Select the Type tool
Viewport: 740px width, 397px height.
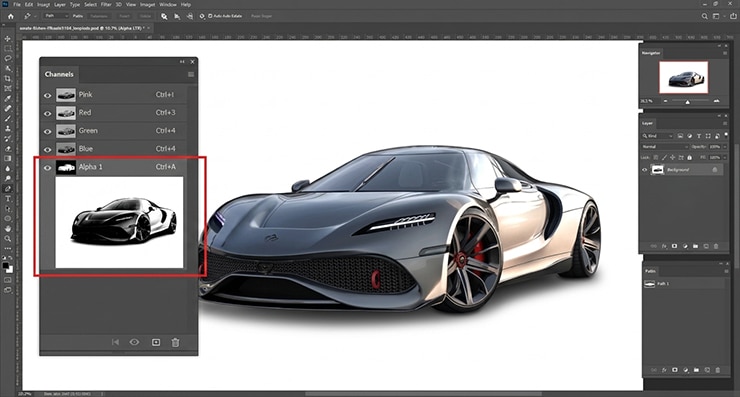(8, 199)
